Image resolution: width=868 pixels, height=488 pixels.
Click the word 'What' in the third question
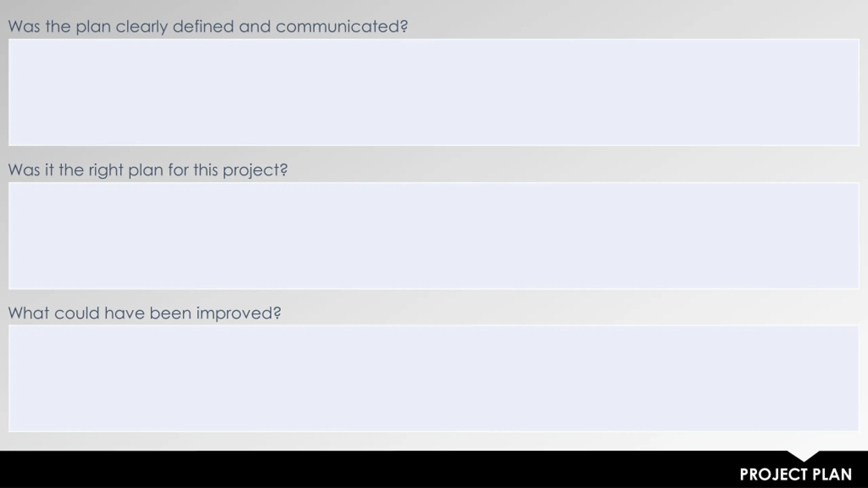coord(29,313)
